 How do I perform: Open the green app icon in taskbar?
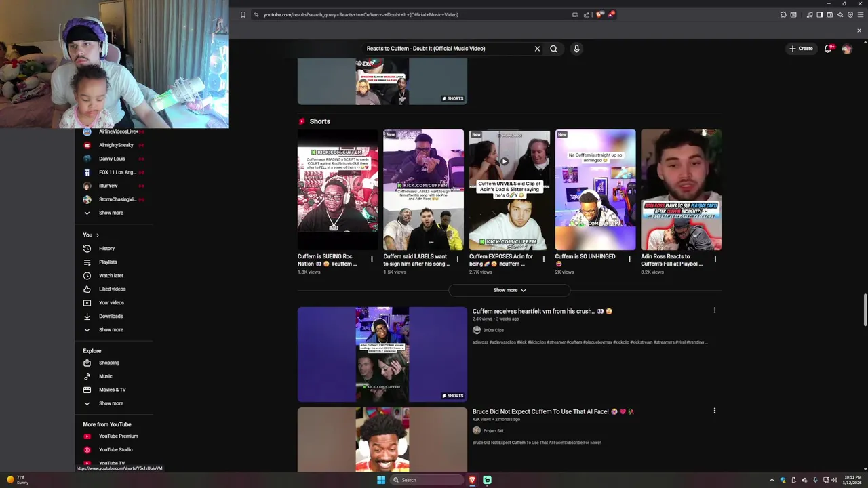pyautogui.click(x=487, y=480)
